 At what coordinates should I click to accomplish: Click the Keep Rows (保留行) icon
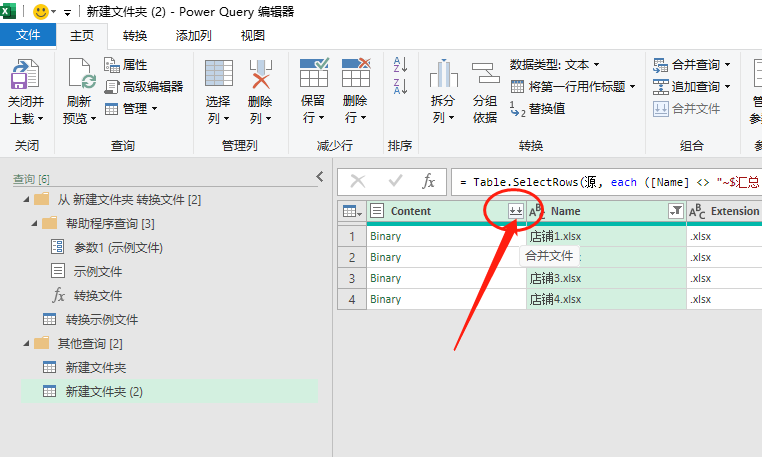click(313, 72)
